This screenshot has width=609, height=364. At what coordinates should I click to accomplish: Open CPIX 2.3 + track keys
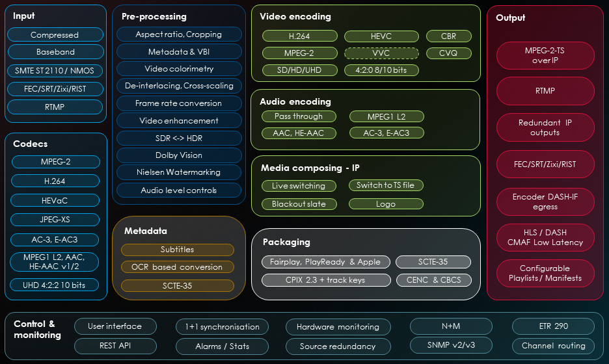tap(325, 280)
